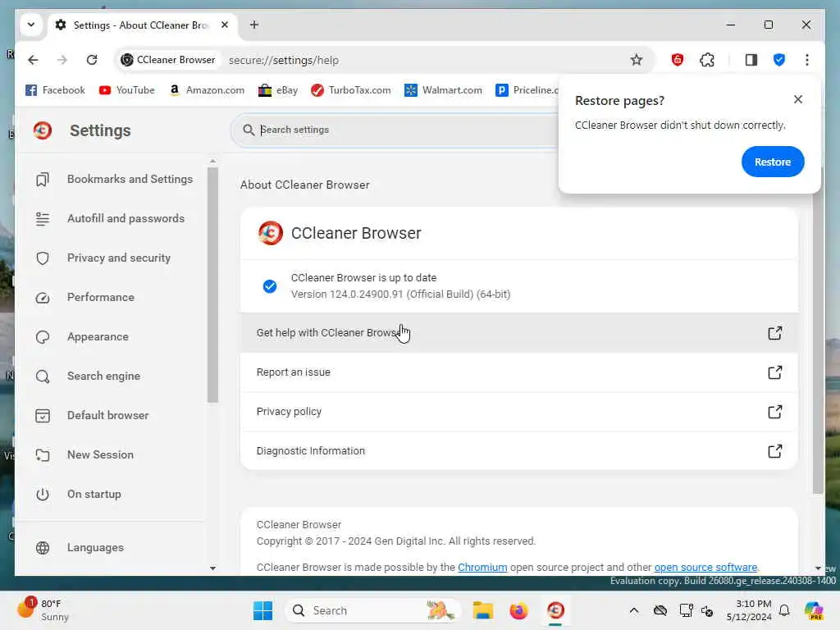Open Privacy and security section

tap(112, 258)
